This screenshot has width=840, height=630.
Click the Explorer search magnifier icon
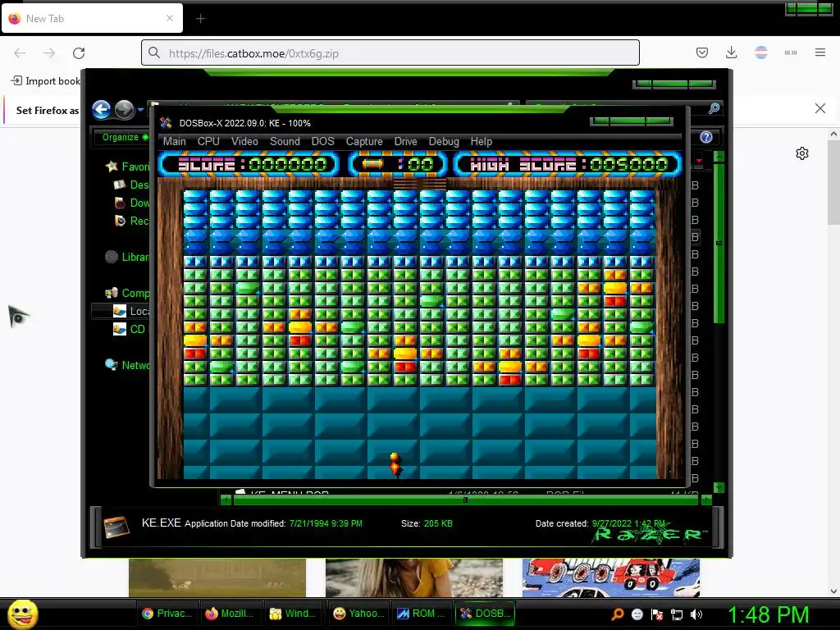click(714, 109)
